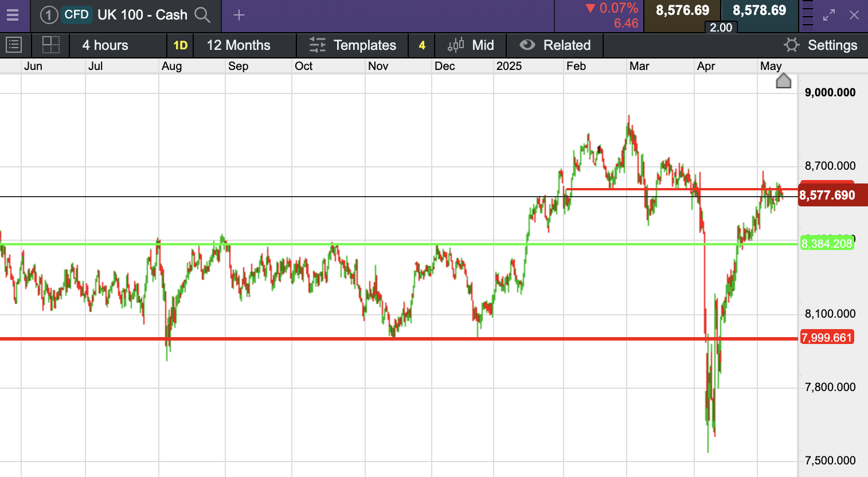
Task: Select the UK 100 - Cash instrument name
Action: click(x=142, y=15)
